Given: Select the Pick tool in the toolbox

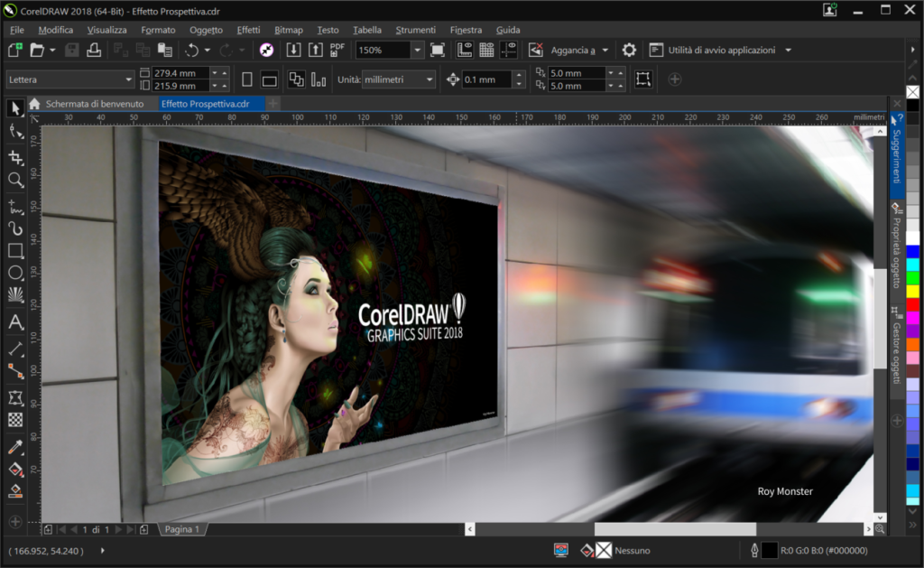Looking at the screenshot, I should (x=14, y=108).
